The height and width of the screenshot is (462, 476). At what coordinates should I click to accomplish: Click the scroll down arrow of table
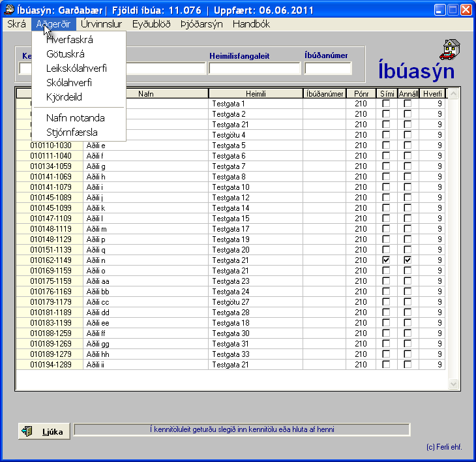[x=453, y=384]
